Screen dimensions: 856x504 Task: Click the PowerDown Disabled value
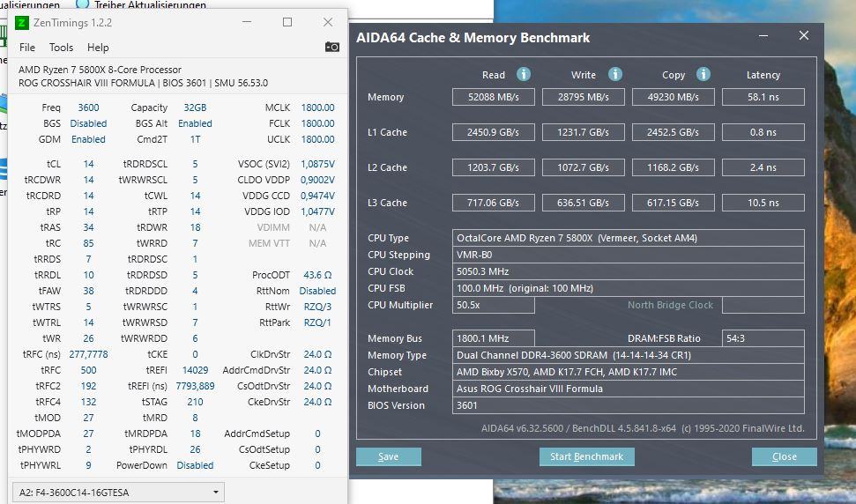coord(195,465)
